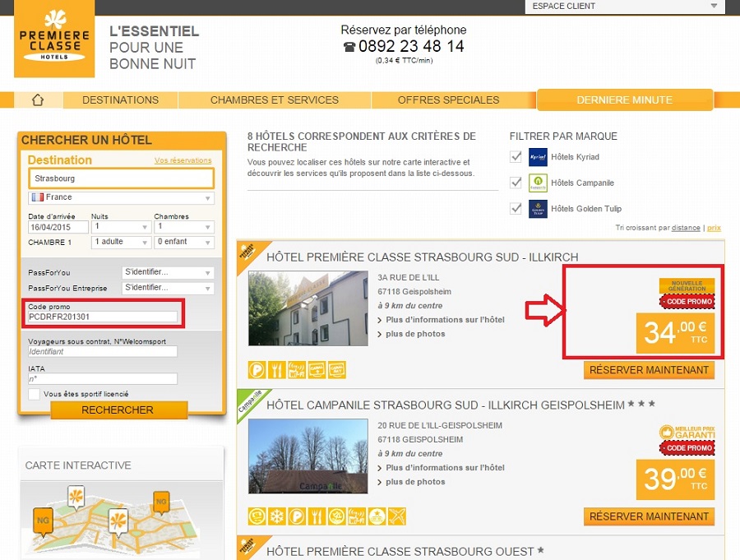This screenshot has width=740, height=560.
Task: Click the Wi-Fi icon for Hôtel Campanile
Action: (x=357, y=516)
